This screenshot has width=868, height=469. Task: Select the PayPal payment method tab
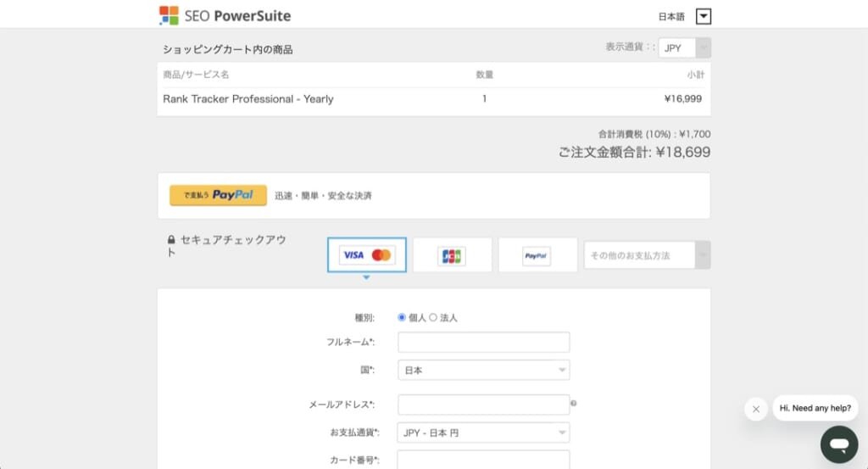pos(537,255)
